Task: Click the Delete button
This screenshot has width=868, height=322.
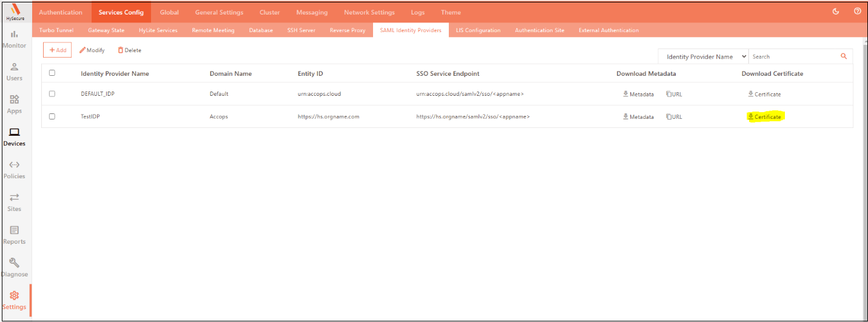Action: [130, 50]
